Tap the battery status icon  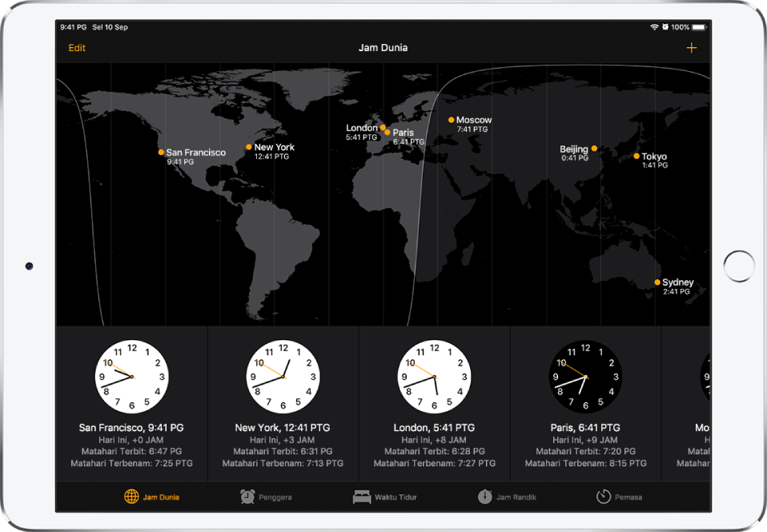(700, 27)
